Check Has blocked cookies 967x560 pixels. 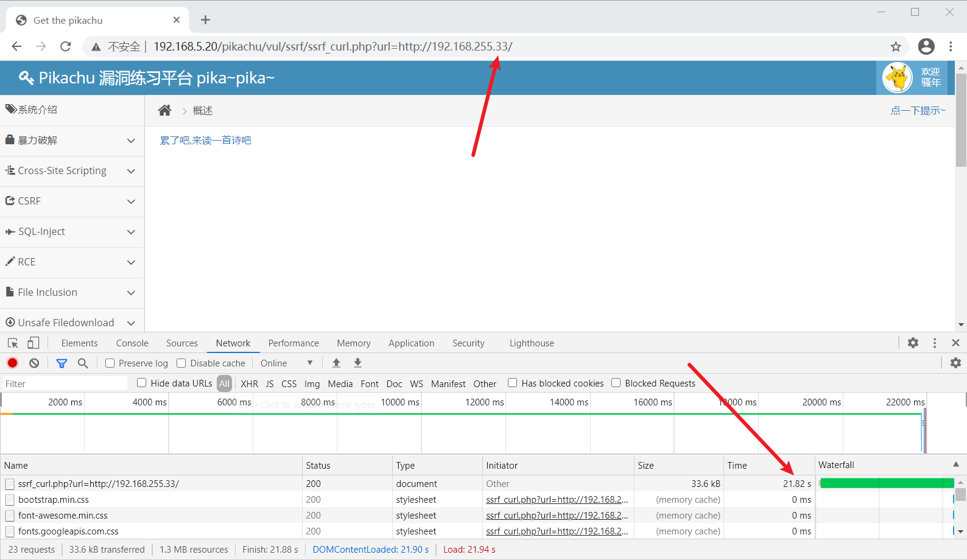tap(512, 383)
